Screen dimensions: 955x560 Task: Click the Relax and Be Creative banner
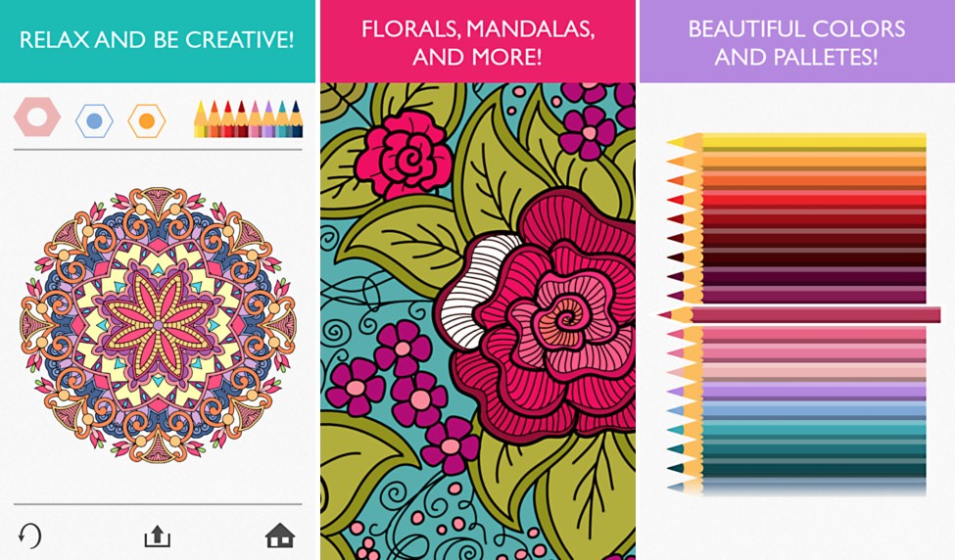tap(157, 41)
